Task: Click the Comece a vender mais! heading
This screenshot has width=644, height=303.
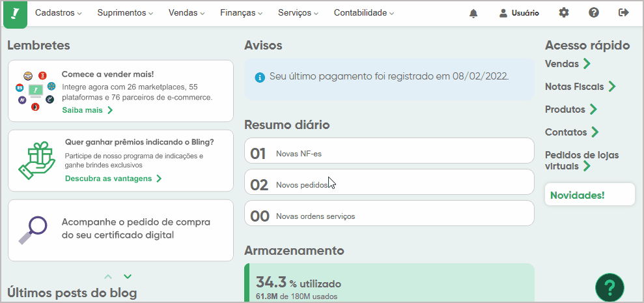Action: [108, 74]
